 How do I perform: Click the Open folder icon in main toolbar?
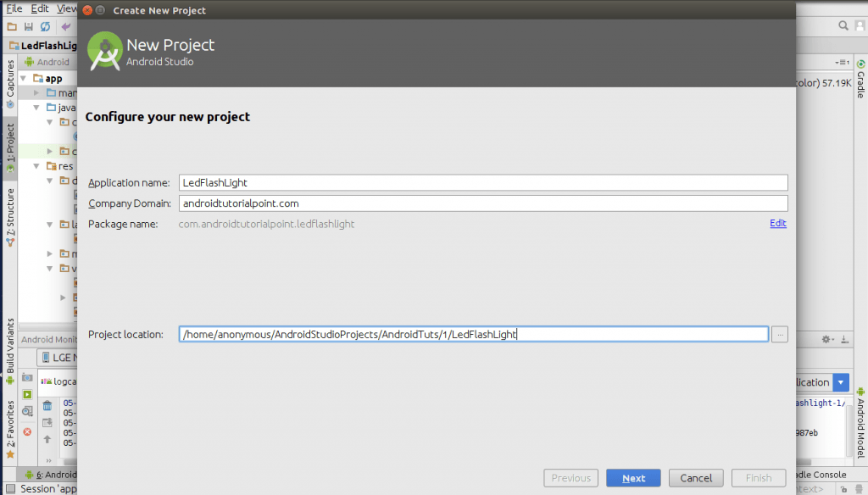(x=12, y=26)
